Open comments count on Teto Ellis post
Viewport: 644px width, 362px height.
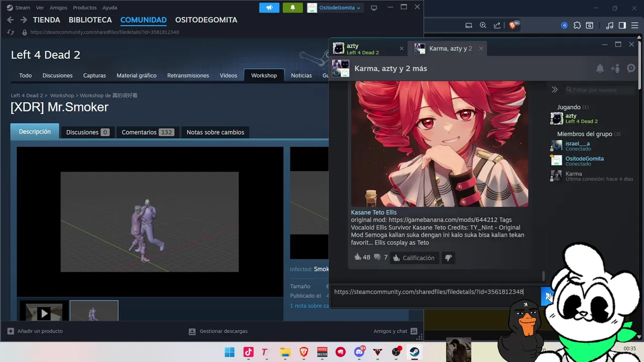pyautogui.click(x=380, y=257)
